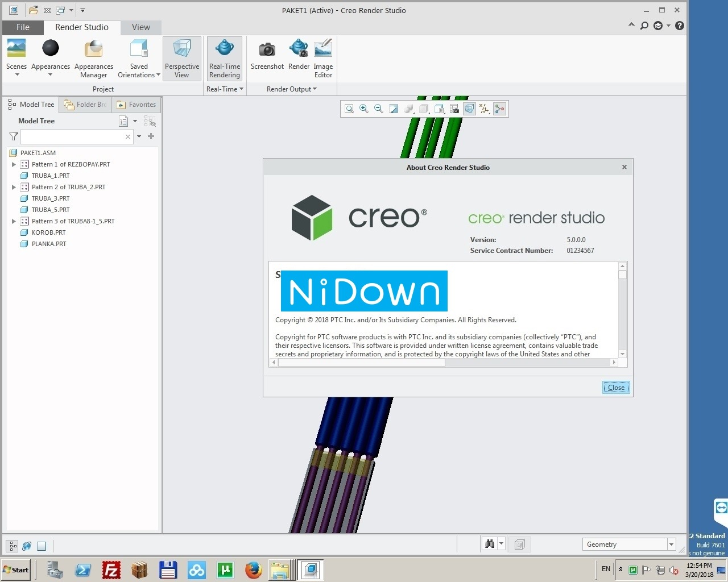Click the Zoom In graphics tool
The width and height of the screenshot is (728, 582).
coord(364,109)
